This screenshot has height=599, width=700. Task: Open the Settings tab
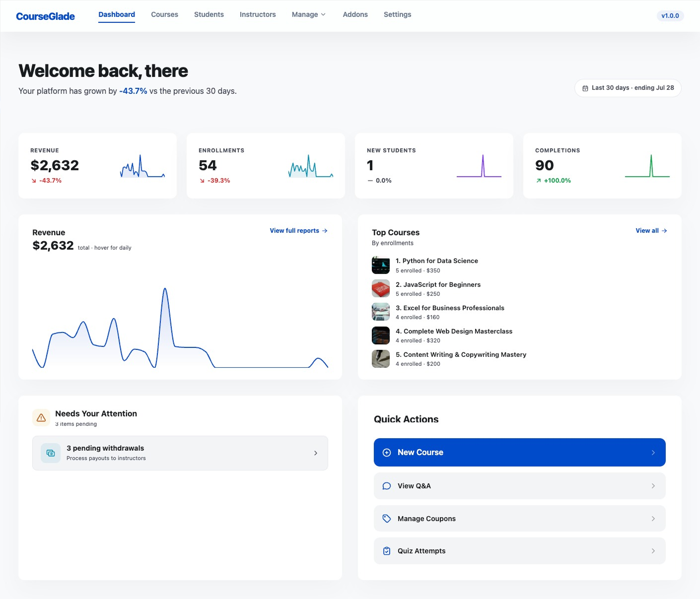pos(397,14)
